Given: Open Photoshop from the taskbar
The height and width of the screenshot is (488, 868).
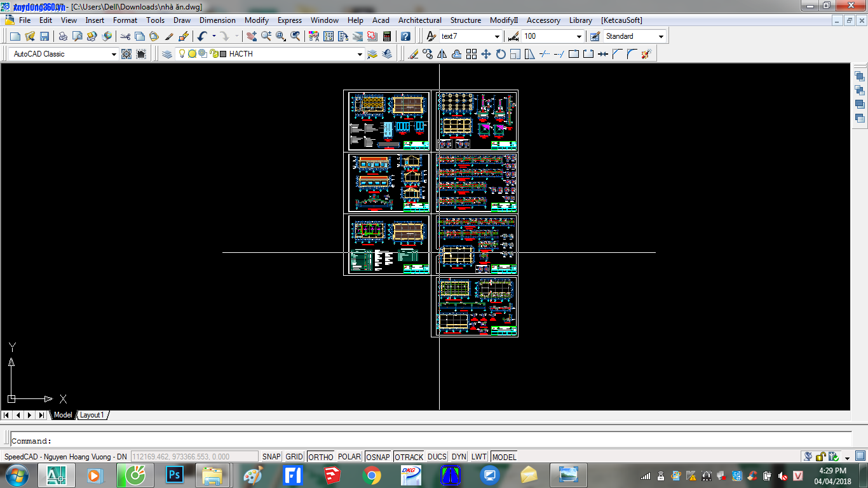Looking at the screenshot, I should [x=173, y=475].
